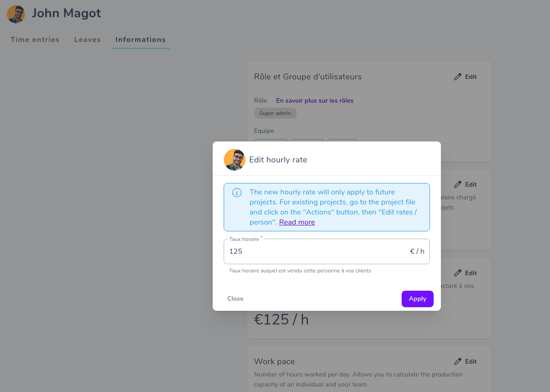Click pencil icon for Rôle et Groupe d'utilisateurs

coord(458,77)
